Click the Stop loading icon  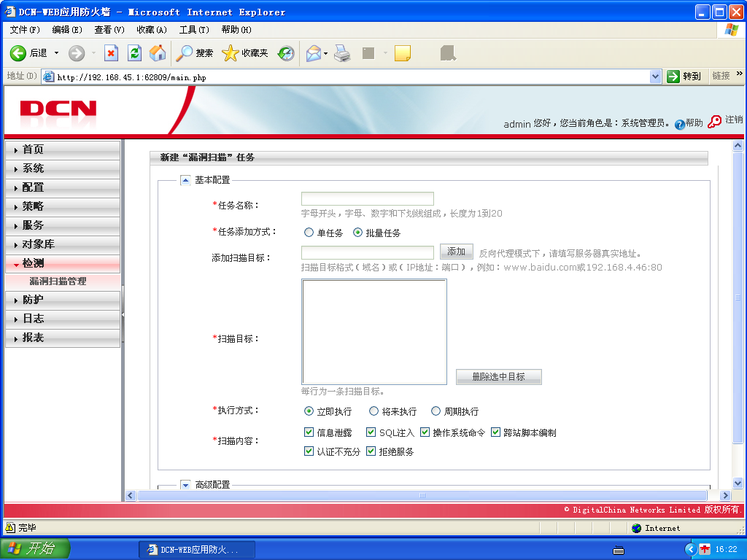(111, 53)
